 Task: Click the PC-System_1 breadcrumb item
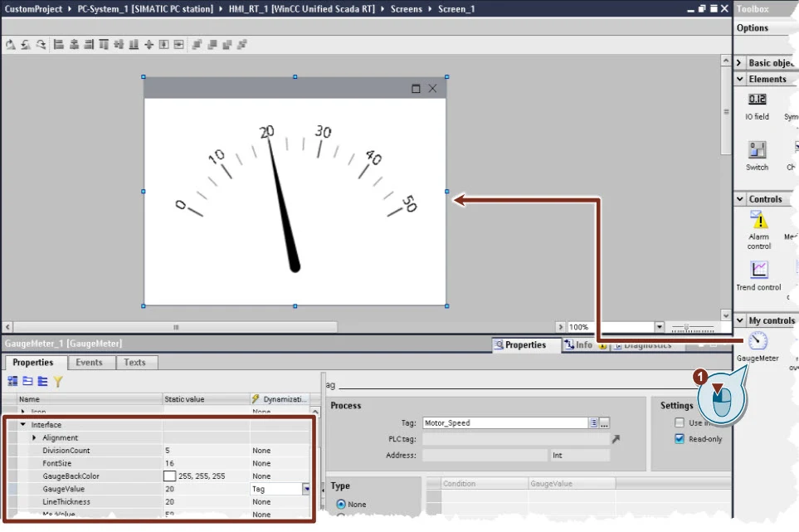(x=145, y=8)
